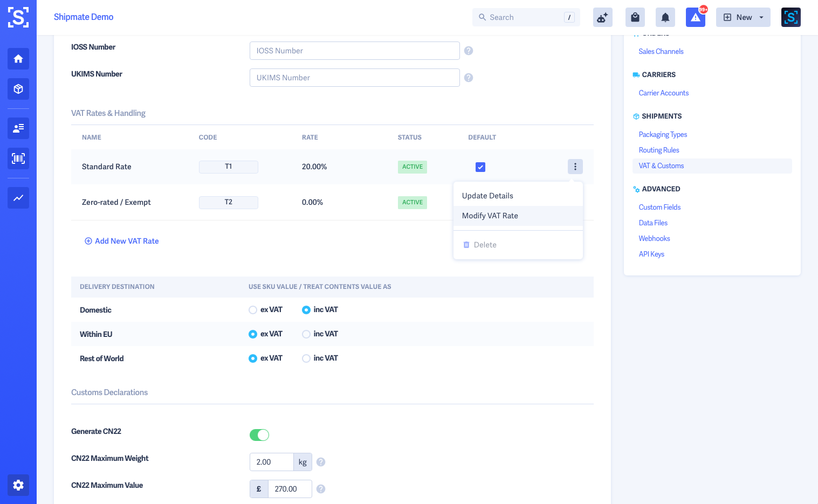Screen dimensions: 818x504
Task: Open the package box sidebar icon
Action: click(18, 89)
